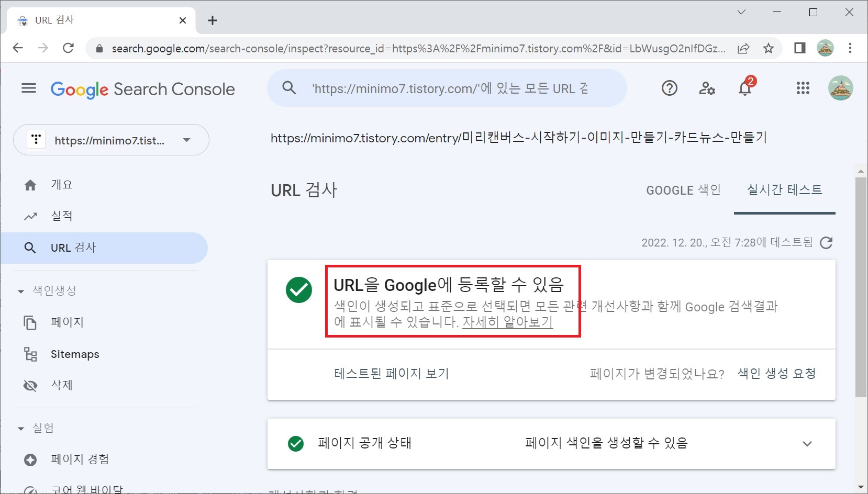Screen dimensions: 868x494
Task: Click the page vertical scrollbar thumb
Action: tap(861, 287)
